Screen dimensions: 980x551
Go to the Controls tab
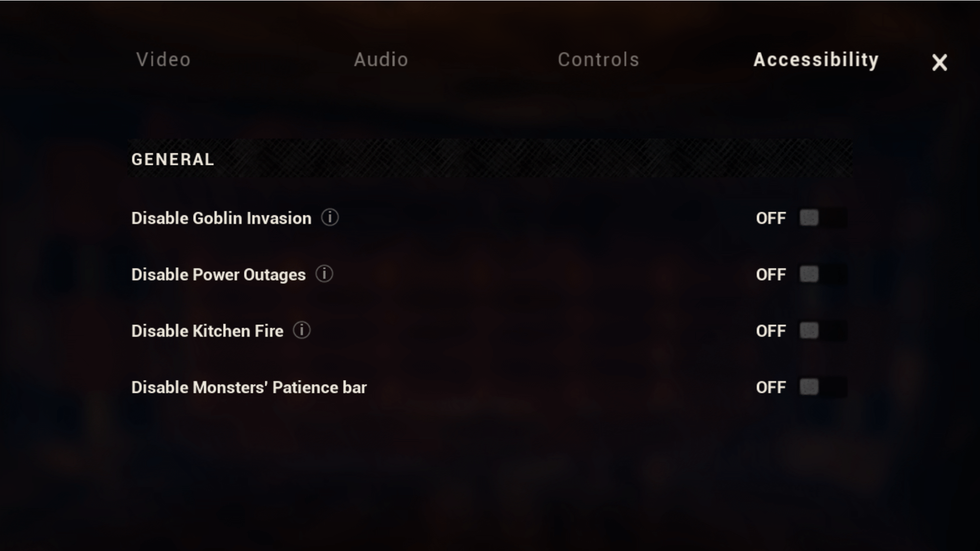pyautogui.click(x=598, y=60)
